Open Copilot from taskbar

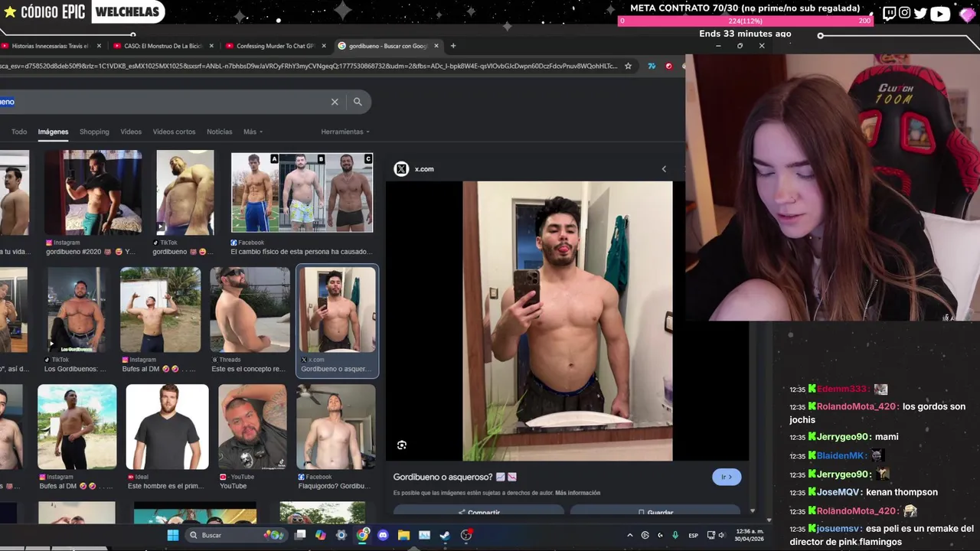(x=321, y=535)
